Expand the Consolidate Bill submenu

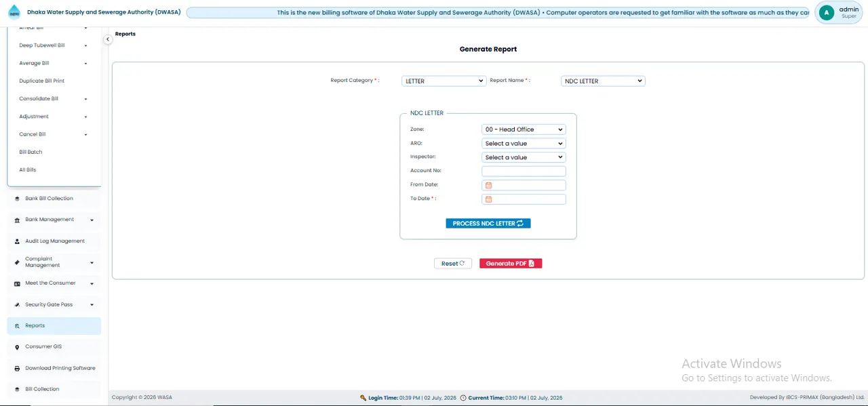pos(85,99)
